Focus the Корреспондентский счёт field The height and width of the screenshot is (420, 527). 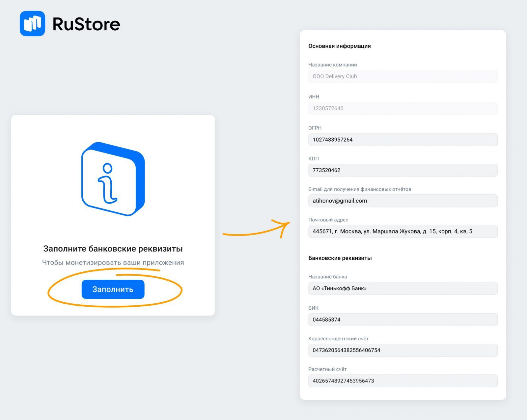pyautogui.click(x=403, y=350)
